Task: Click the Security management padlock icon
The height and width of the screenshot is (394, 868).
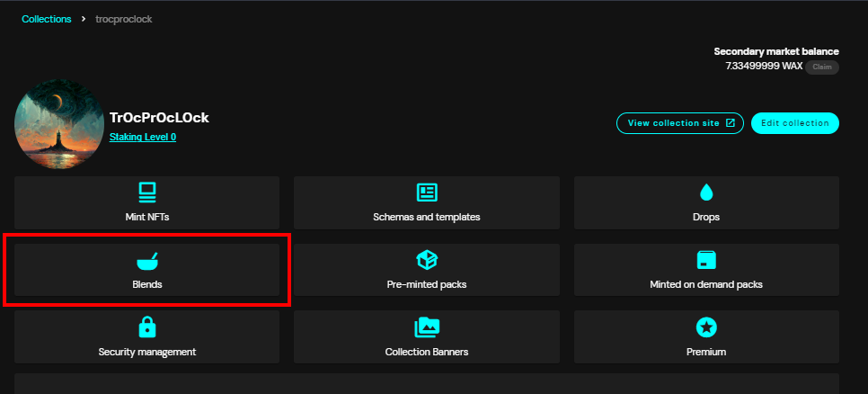Action: pos(146,327)
